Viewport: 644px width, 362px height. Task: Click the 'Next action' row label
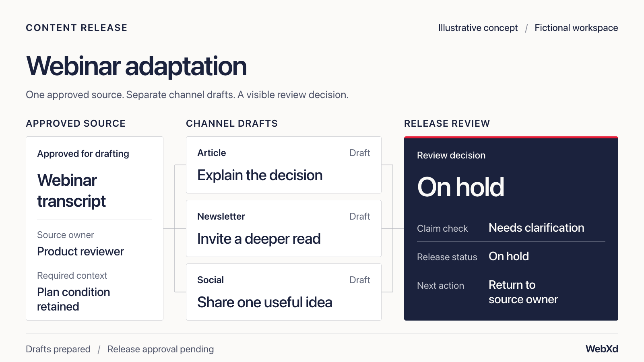coord(441,286)
